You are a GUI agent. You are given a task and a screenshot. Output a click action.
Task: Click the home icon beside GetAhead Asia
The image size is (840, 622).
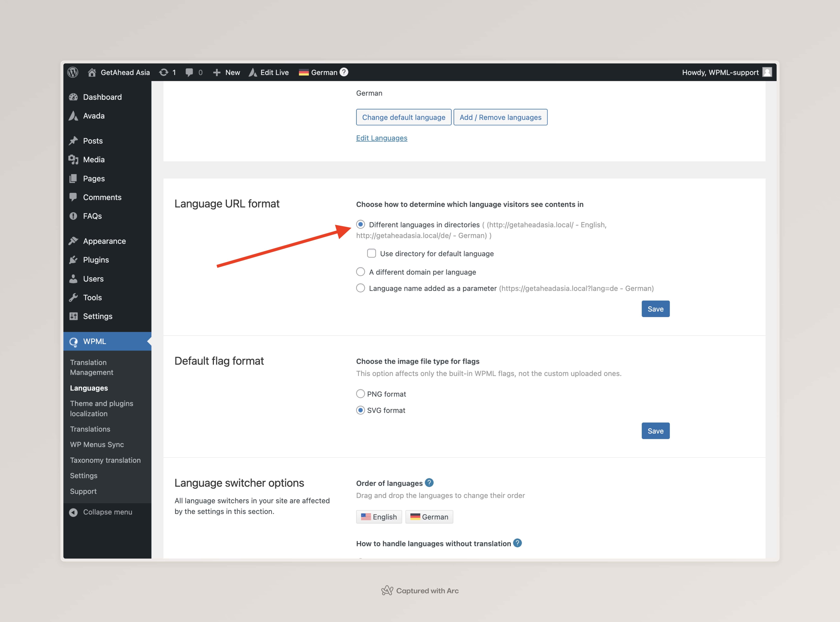(92, 72)
